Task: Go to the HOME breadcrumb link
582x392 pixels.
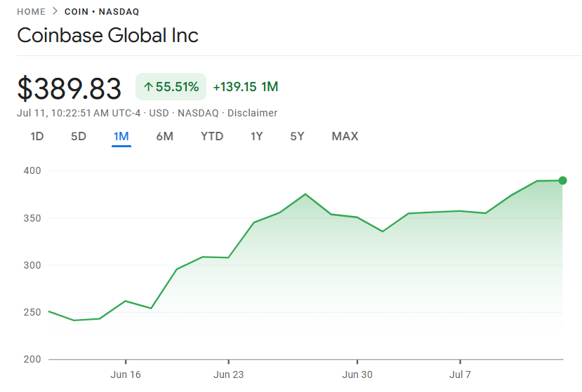Action: tap(31, 12)
